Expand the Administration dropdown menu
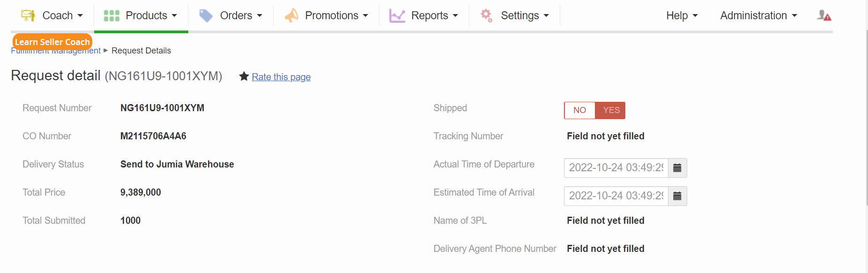 758,15
